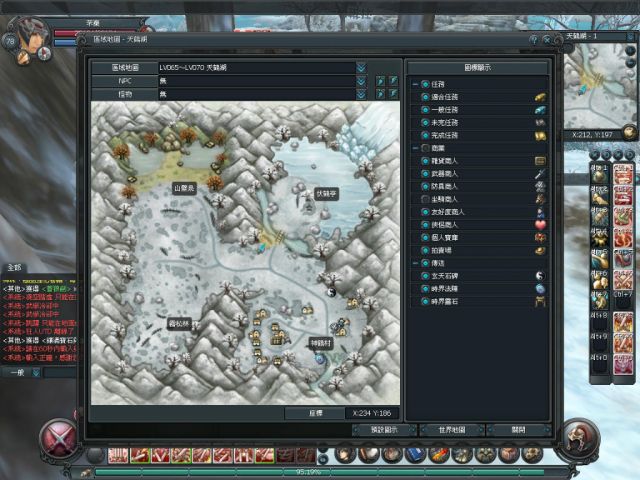
Task: Collapse the commerce group above 雜貨商人
Action: point(415,148)
